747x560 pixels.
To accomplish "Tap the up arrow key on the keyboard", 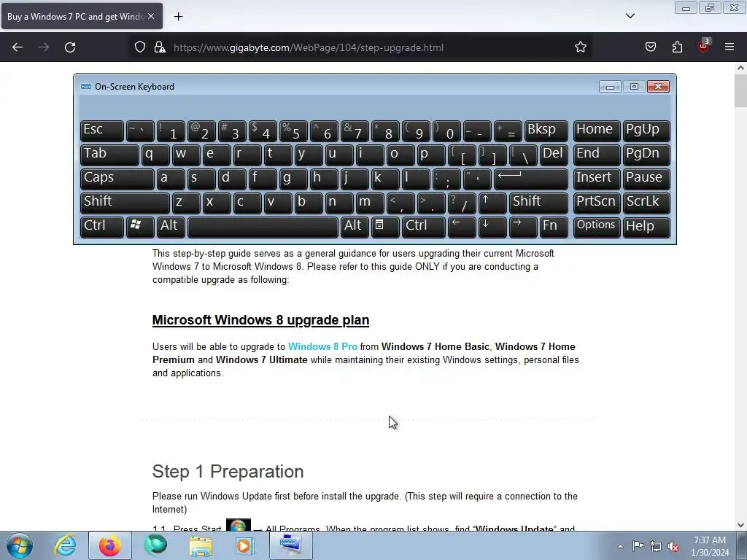I will click(x=492, y=203).
